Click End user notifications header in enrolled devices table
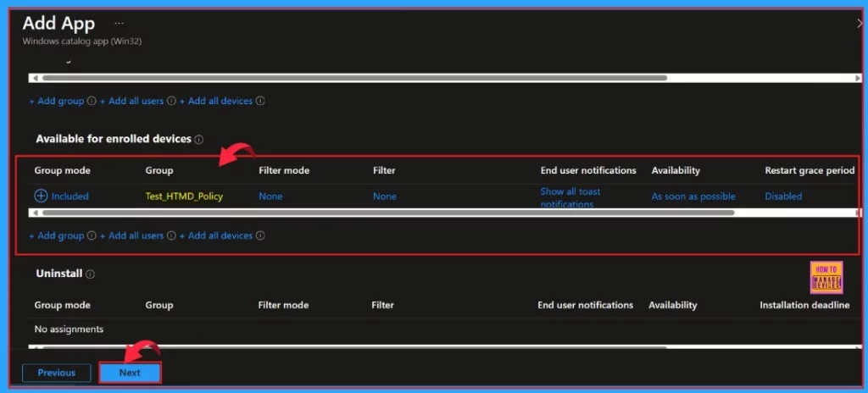 coord(588,170)
